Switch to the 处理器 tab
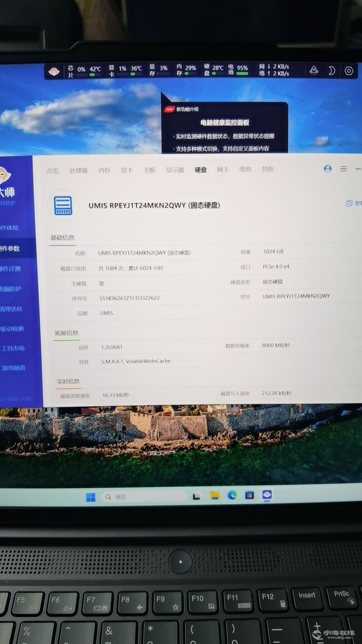Screen dimensions: 362x644 78,171
